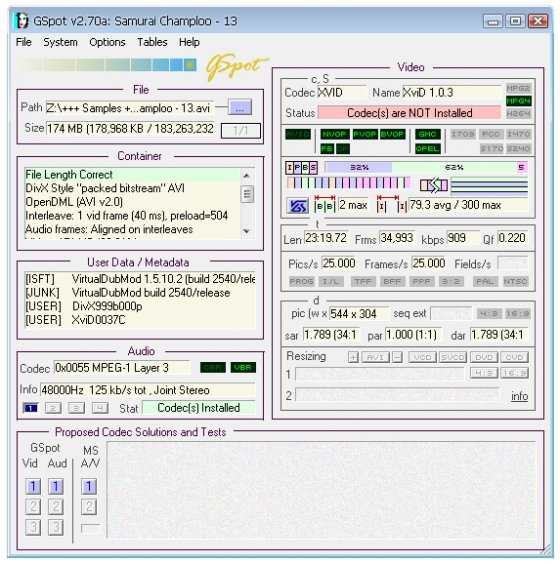Click the NTSC standard indicator
560x563 pixels.
click(x=515, y=282)
